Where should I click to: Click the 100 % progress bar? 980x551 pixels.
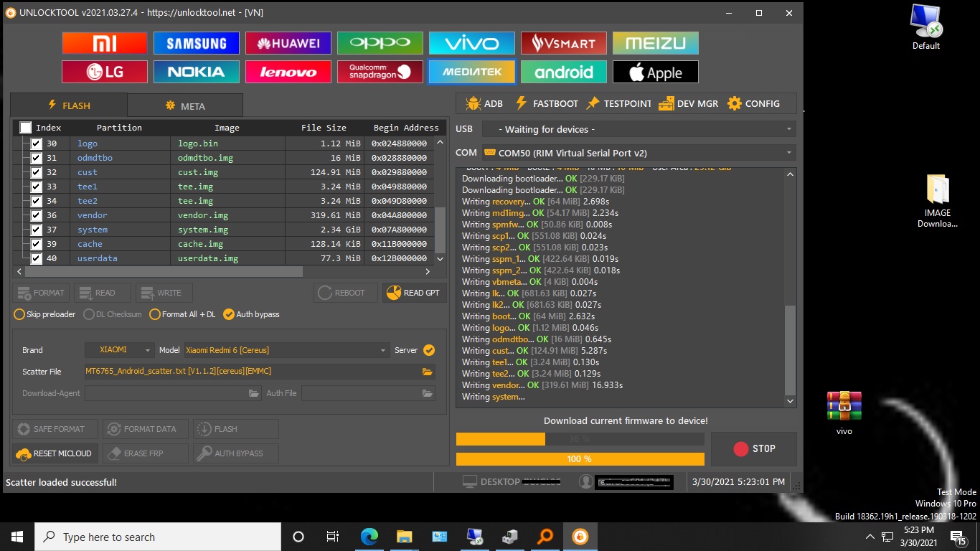pyautogui.click(x=580, y=458)
